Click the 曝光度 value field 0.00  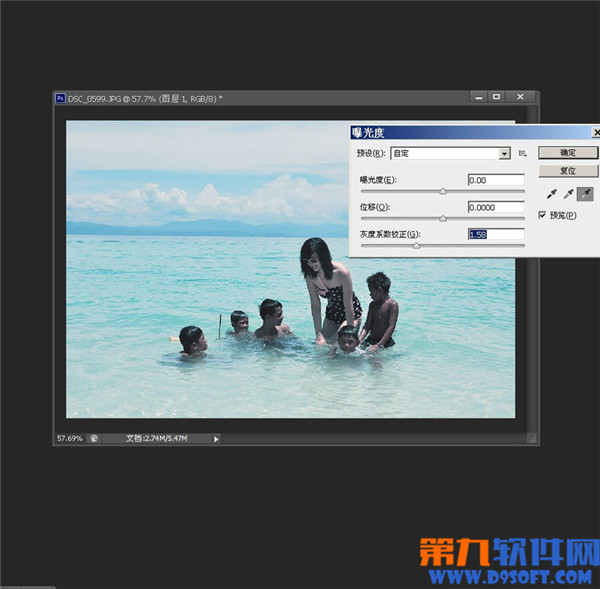point(496,180)
